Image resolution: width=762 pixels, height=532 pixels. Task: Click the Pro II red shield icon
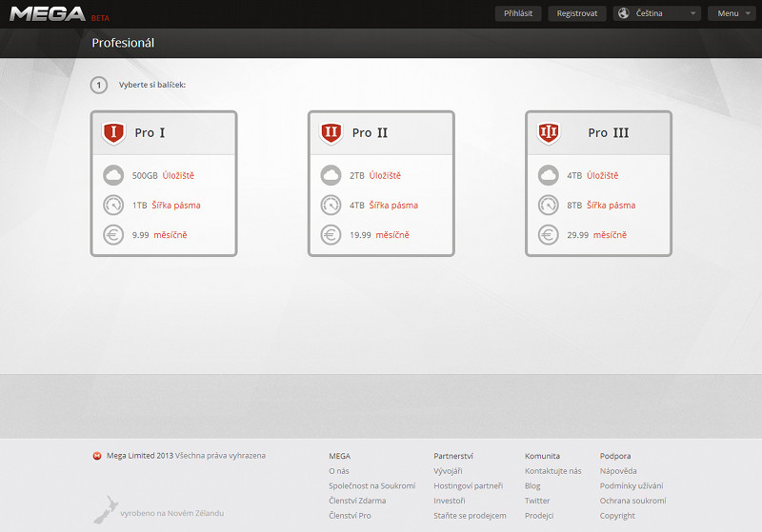(331, 133)
